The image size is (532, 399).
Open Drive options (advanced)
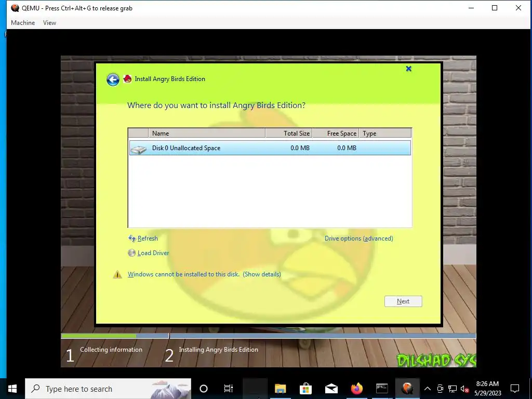click(x=358, y=238)
